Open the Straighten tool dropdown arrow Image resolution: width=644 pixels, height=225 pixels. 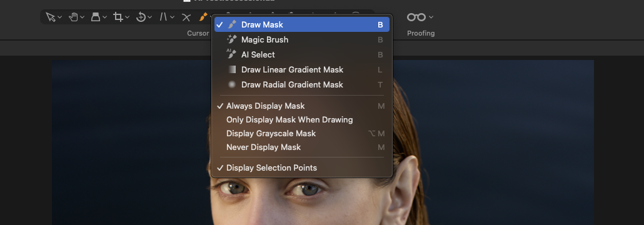172,17
